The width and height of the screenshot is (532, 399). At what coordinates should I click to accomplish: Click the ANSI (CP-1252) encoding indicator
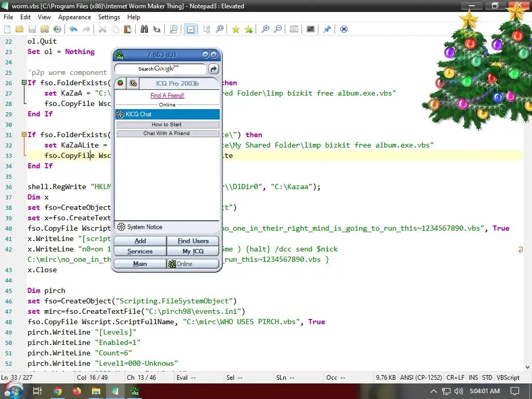pyautogui.click(x=421, y=378)
